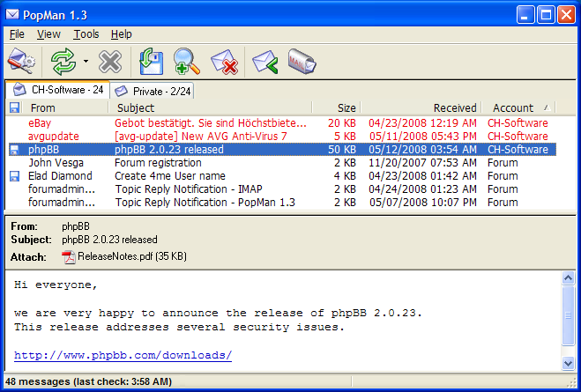The image size is (581, 392).
Task: Open the Help menu
Action: pyautogui.click(x=121, y=34)
